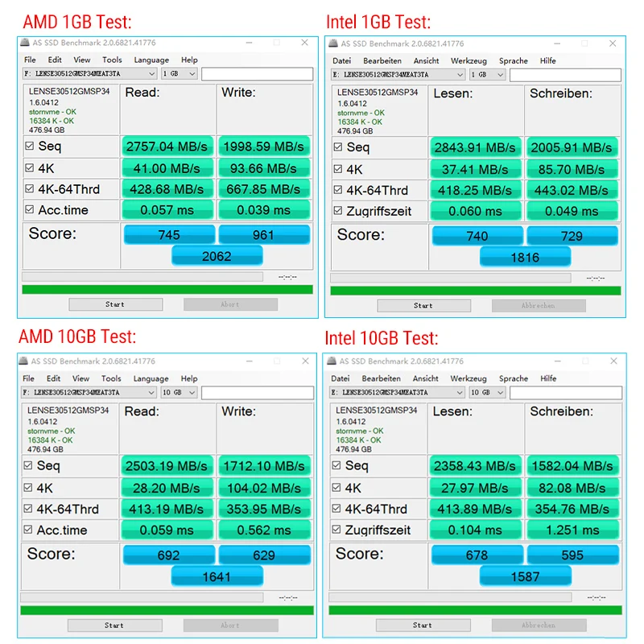644x644 pixels.
Task: Toggle Acc.time checkbox in AMD 1GB window
Action: (x=29, y=209)
